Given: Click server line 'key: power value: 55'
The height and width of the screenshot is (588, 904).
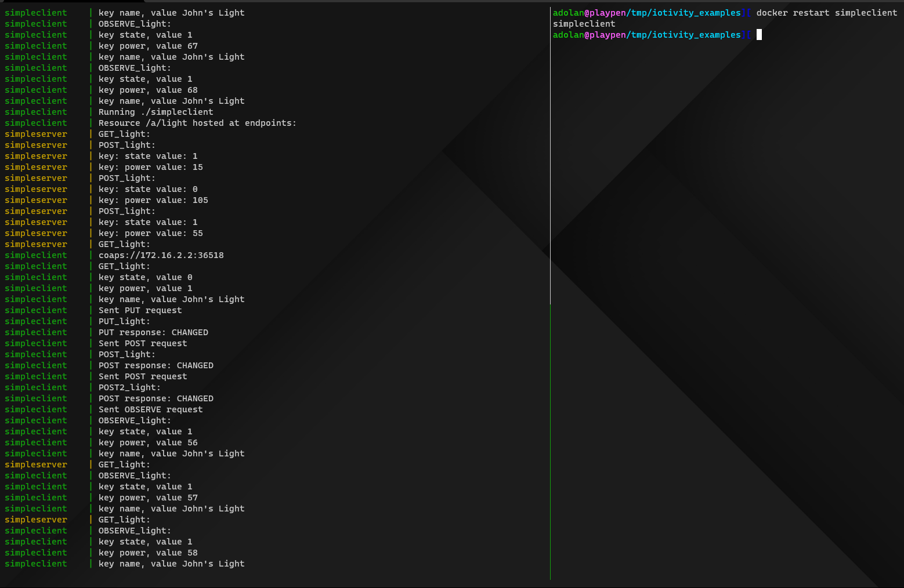Looking at the screenshot, I should tap(150, 233).
